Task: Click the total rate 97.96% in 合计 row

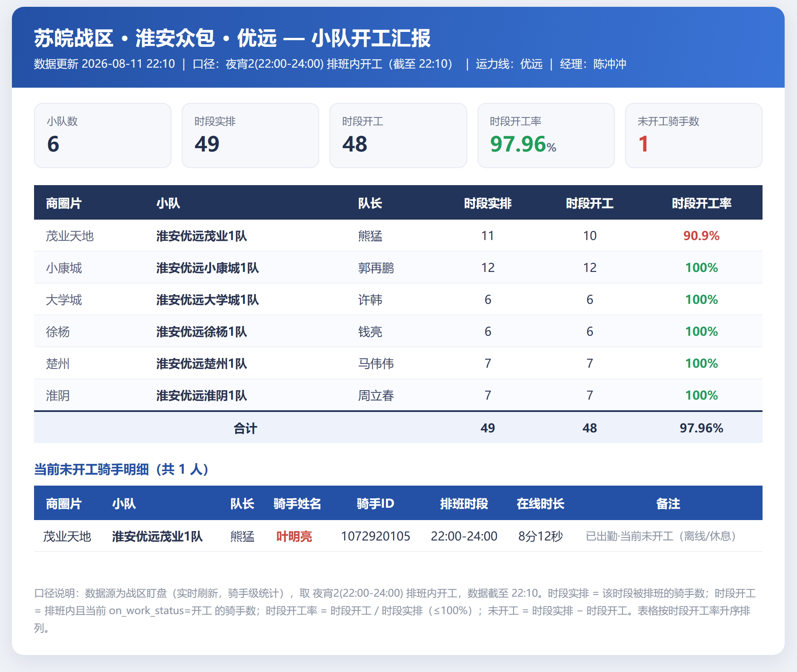Action: (x=701, y=428)
